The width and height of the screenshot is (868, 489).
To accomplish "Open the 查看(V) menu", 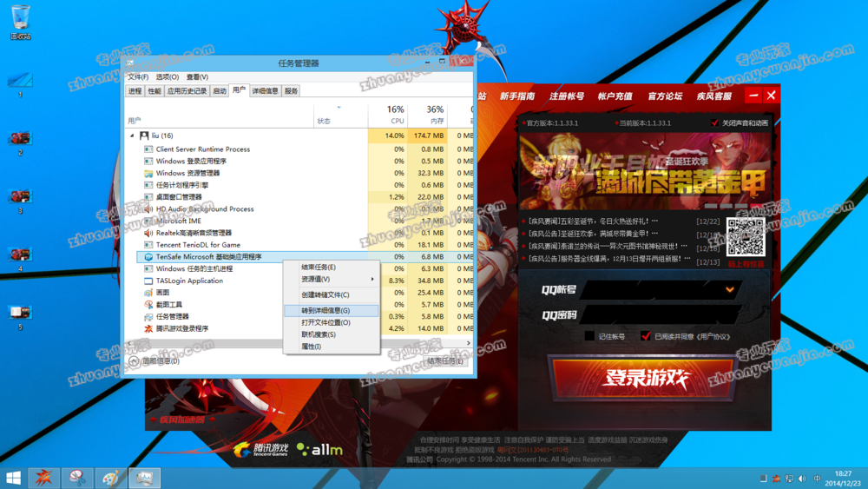I will point(197,77).
